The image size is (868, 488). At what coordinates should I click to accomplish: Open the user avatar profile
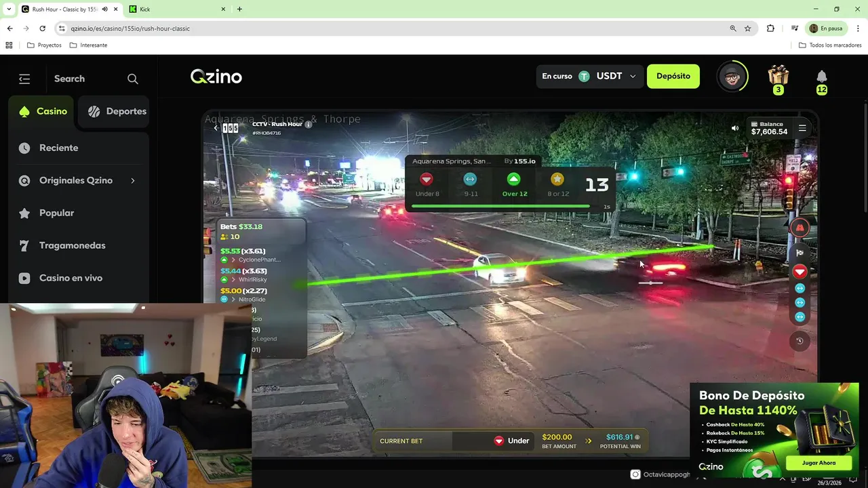(732, 77)
